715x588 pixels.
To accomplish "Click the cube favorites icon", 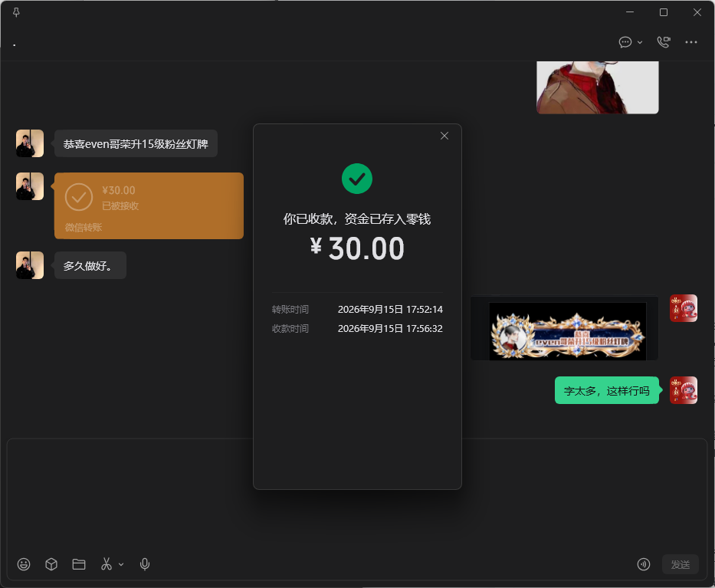I will click(51, 564).
